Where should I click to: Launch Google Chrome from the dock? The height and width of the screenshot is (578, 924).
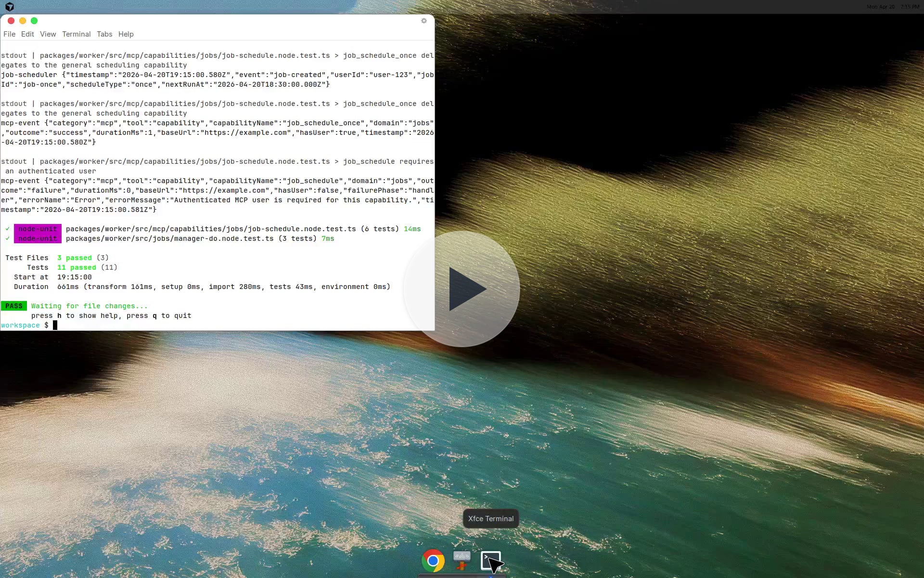click(433, 561)
